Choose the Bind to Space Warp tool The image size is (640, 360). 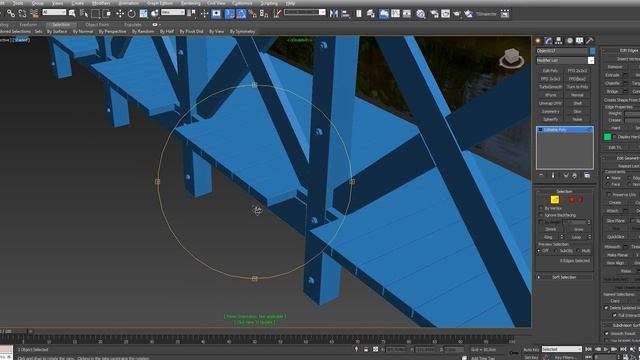(x=34, y=13)
